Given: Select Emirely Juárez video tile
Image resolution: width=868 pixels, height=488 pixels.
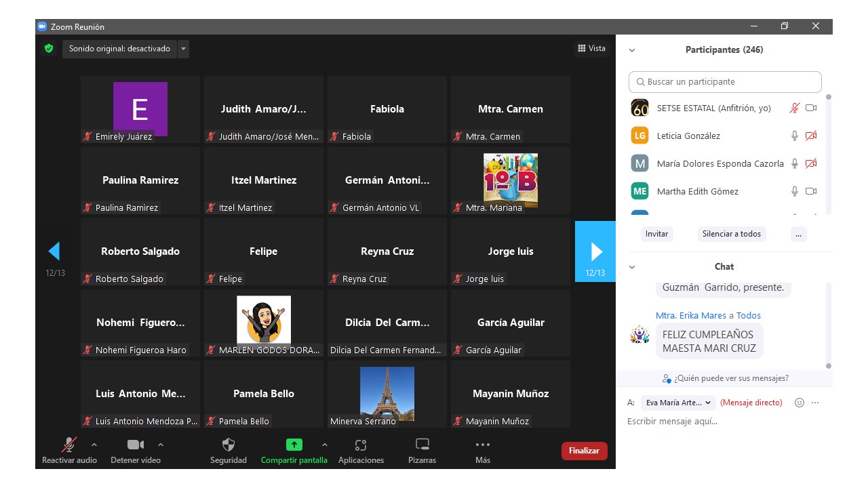Looking at the screenshot, I should [x=140, y=109].
